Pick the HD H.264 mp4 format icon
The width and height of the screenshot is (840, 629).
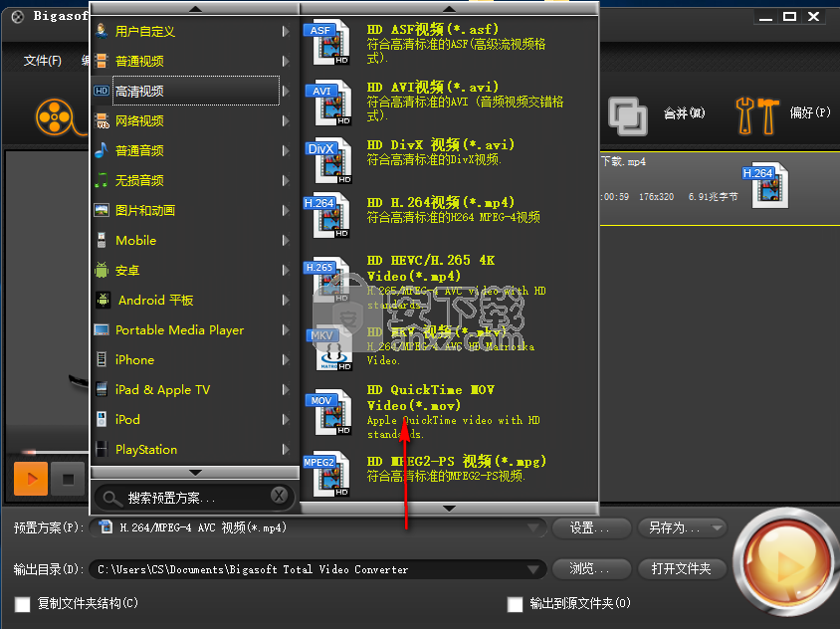click(x=327, y=216)
